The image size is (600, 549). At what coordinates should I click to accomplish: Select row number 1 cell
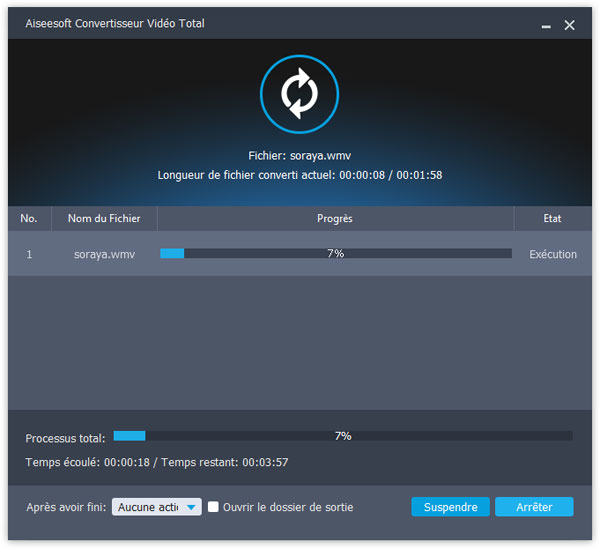coord(29,254)
